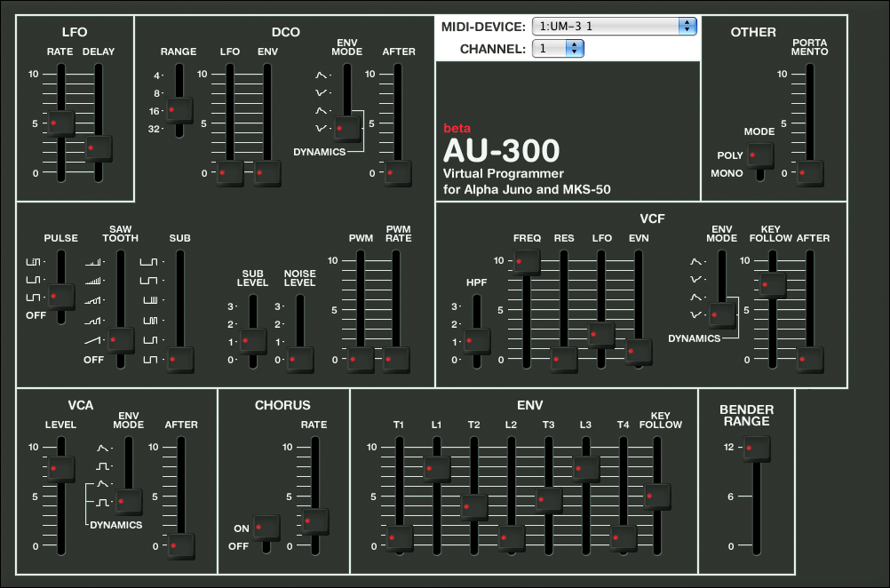Click the DCO ENV slider knob
Viewport: 890px width, 588px height.
(267, 172)
